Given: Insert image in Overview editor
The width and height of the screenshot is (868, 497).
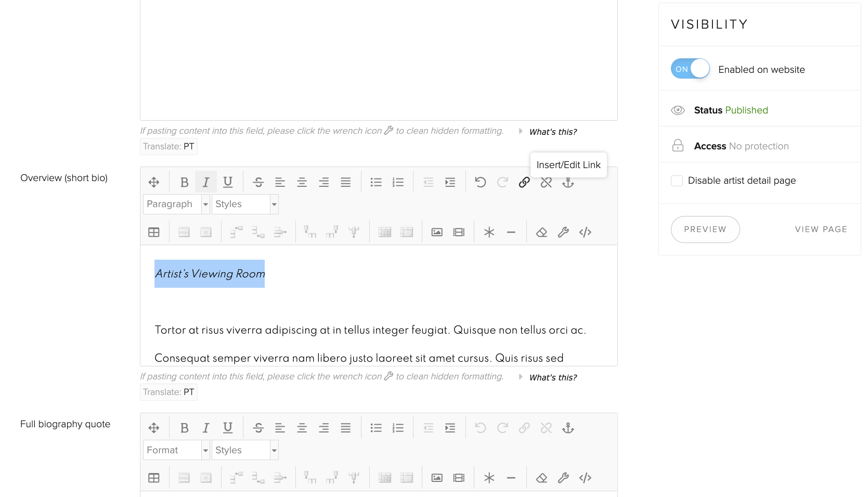Looking at the screenshot, I should (437, 232).
